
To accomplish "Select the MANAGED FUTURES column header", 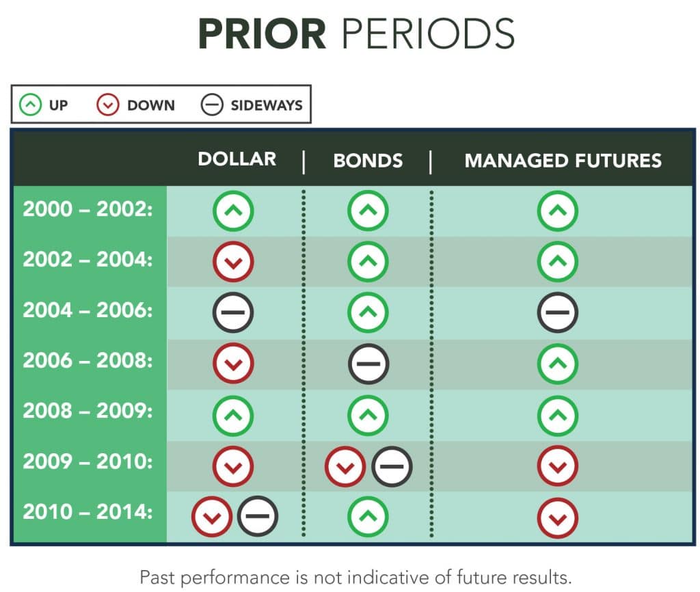I will click(563, 161).
